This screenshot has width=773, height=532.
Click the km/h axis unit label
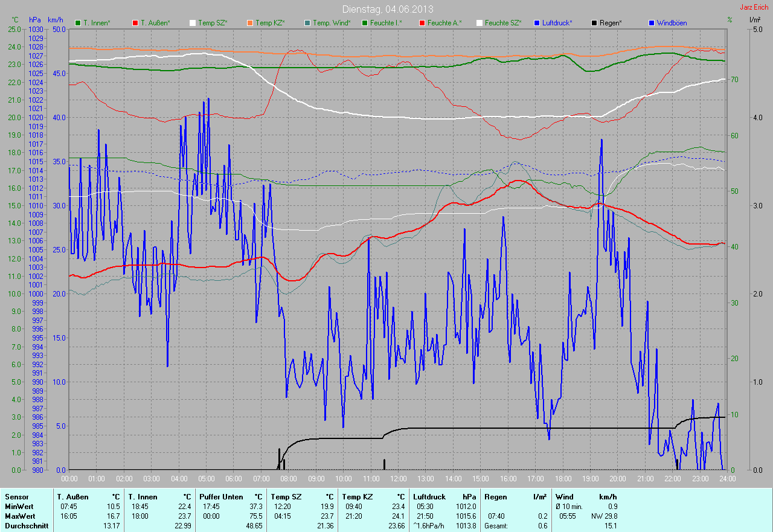(55, 20)
